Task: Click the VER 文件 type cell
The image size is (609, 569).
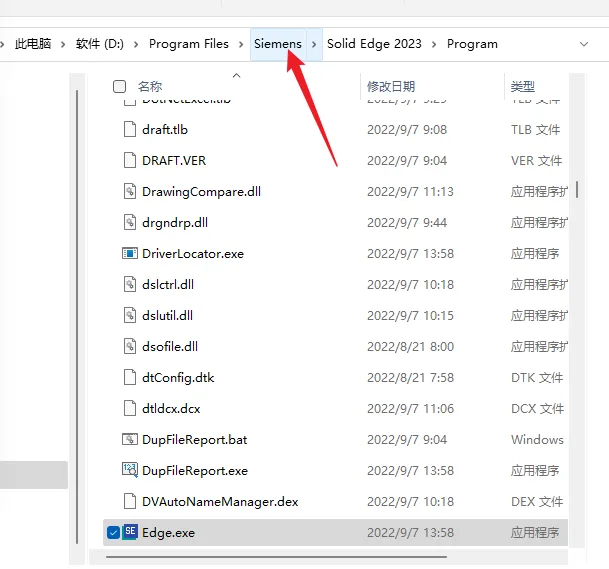Action: 536,160
